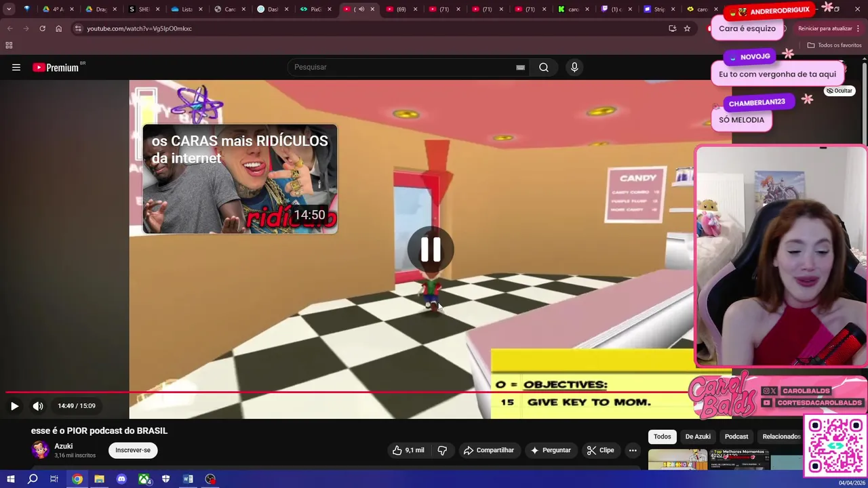
Task: Open Task View on taskbar
Action: [54, 479]
